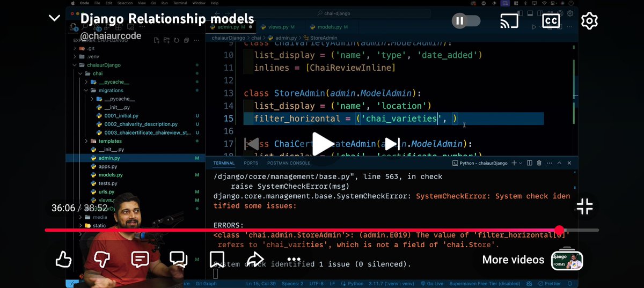644x288 pixels.
Task: Open the Terminal menu in the macOS menu bar
Action: coord(181,3)
